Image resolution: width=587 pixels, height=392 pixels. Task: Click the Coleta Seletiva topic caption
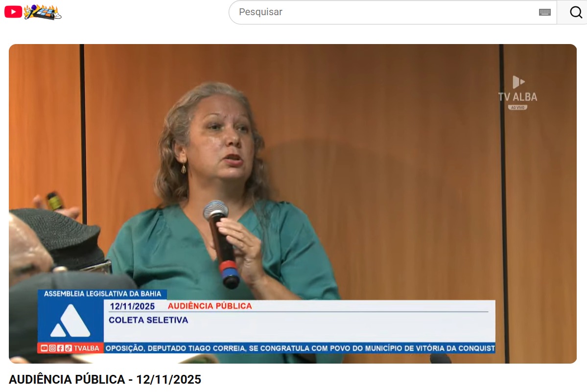148,320
